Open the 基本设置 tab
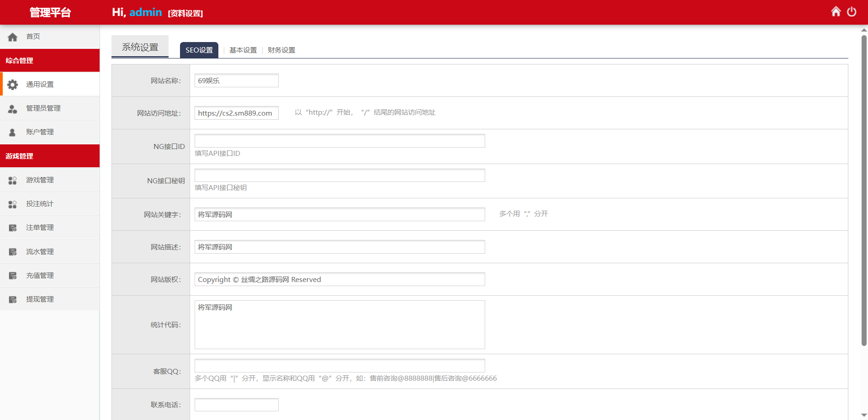The width and height of the screenshot is (868, 420). [243, 50]
